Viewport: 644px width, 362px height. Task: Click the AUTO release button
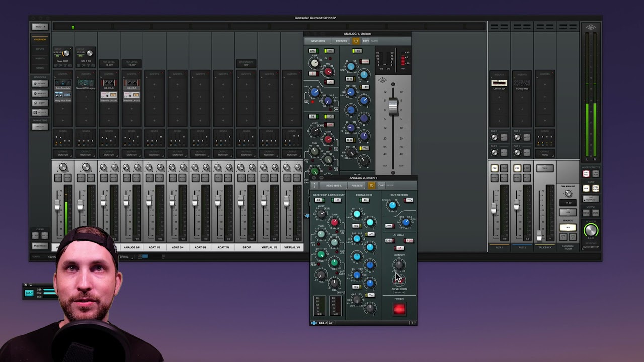[x=340, y=292]
